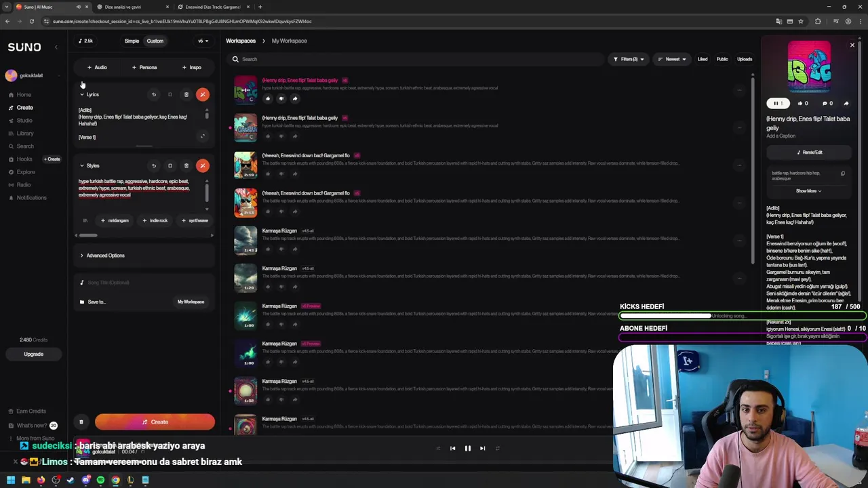Image resolution: width=868 pixels, height=488 pixels.
Task: Go to Create in the sidebar
Action: [24, 108]
